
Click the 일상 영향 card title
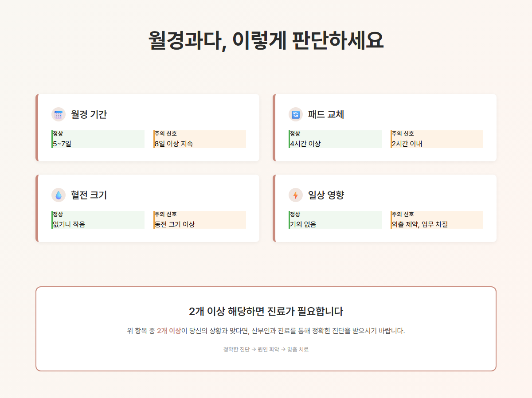click(326, 195)
